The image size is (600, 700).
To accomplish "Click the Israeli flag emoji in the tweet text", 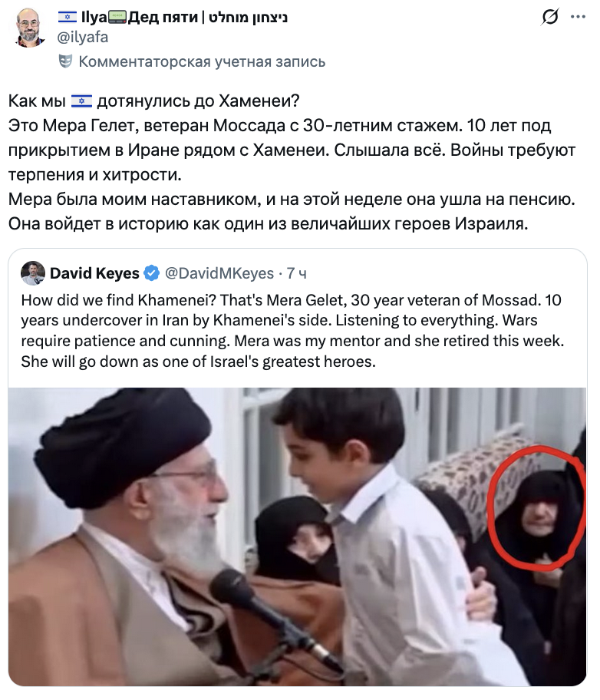I will coord(81,101).
